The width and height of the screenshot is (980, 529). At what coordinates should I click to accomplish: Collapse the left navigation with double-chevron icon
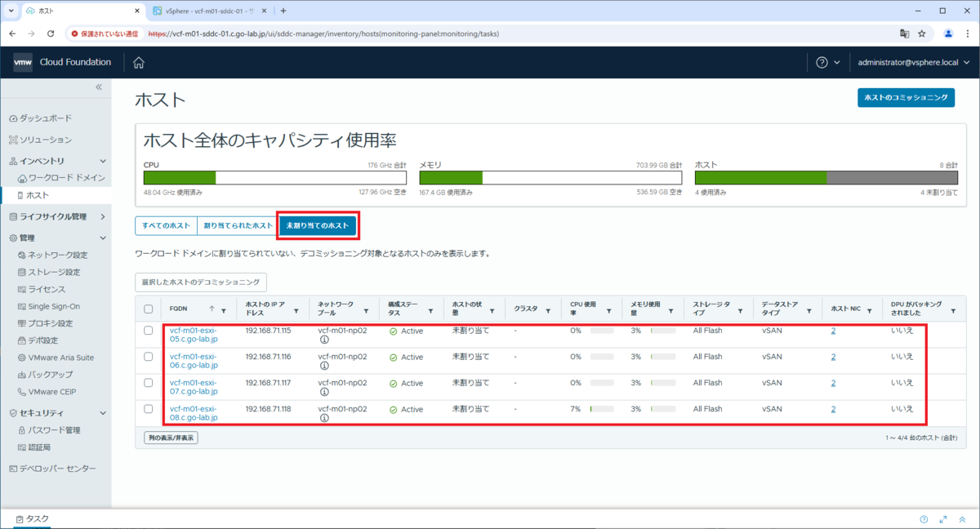99,87
